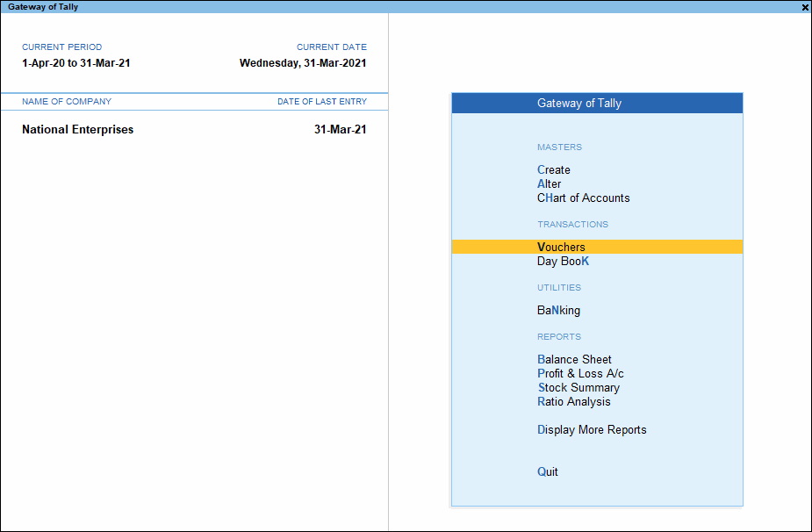Open the Create option under Masters
The image size is (812, 532).
pyautogui.click(x=553, y=169)
